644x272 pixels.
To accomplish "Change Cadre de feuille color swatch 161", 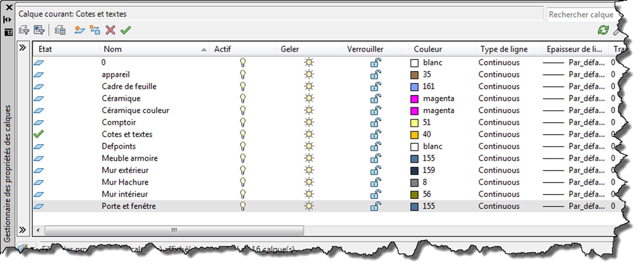I will (414, 87).
